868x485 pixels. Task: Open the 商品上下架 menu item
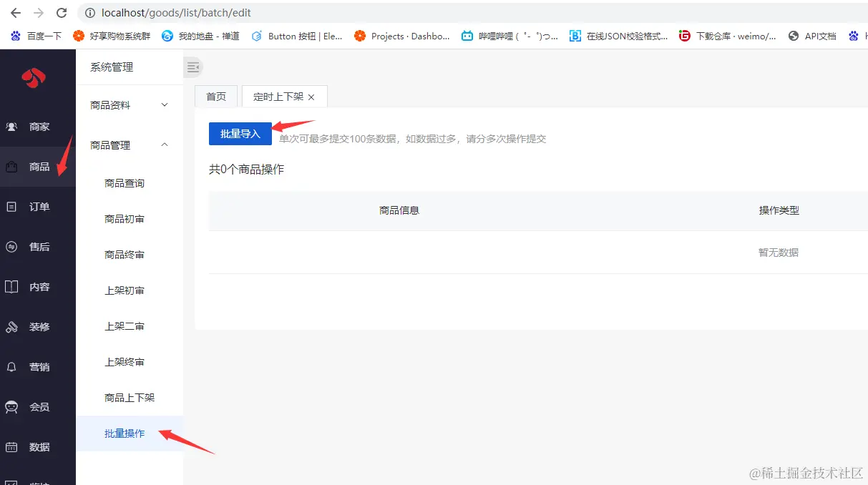click(x=130, y=398)
